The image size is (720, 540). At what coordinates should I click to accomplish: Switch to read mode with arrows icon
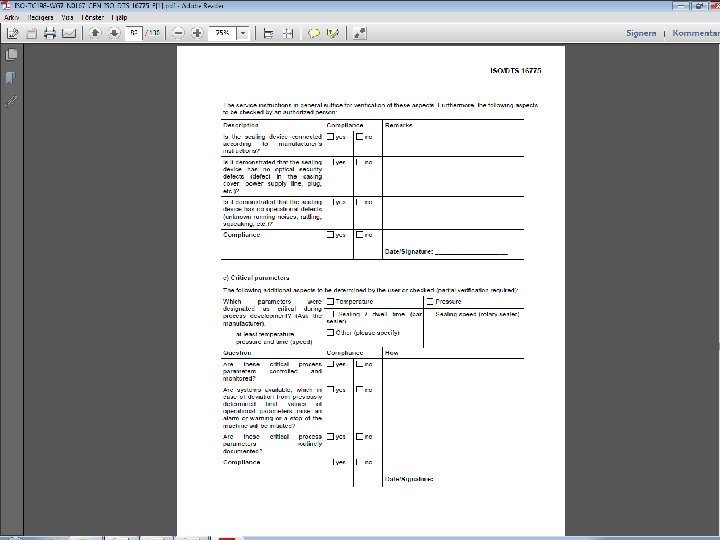[360, 33]
